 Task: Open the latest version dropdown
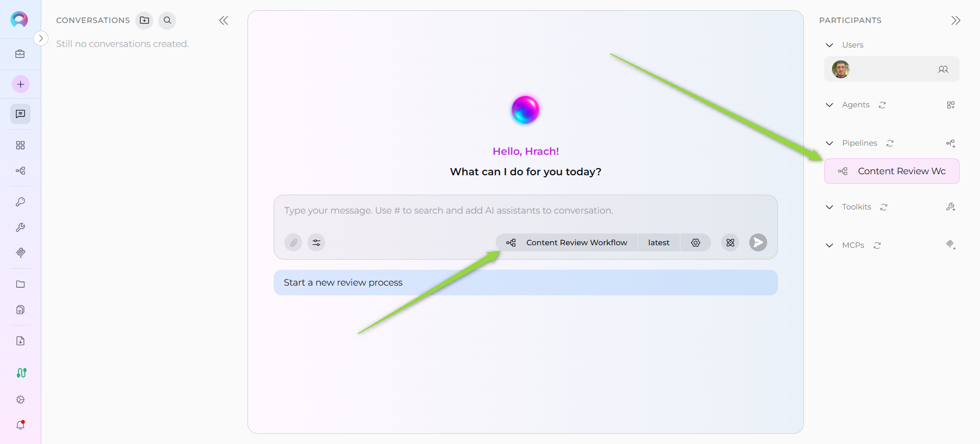click(658, 243)
